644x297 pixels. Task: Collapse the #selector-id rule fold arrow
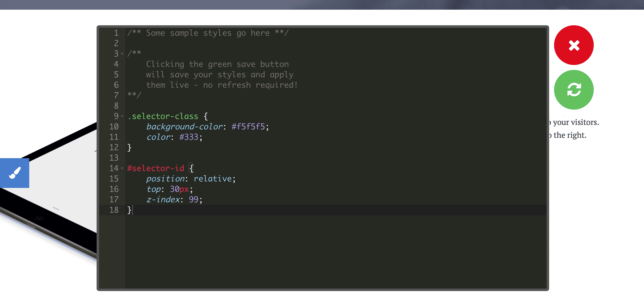coord(122,168)
